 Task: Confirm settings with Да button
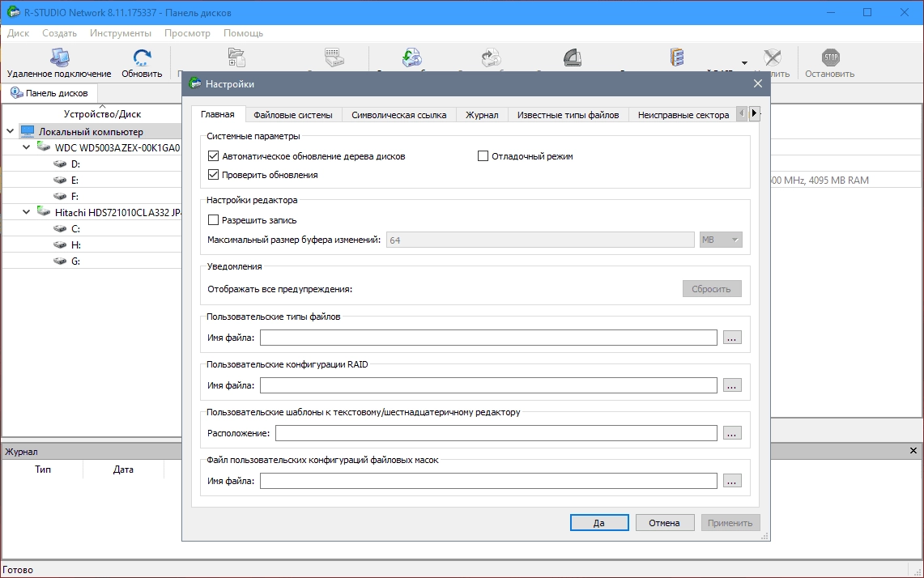[599, 523]
